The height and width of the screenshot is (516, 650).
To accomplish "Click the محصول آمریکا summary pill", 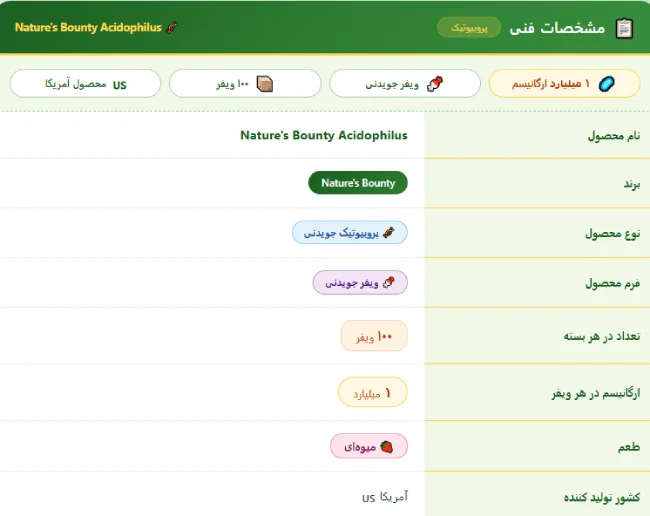I will point(85,84).
